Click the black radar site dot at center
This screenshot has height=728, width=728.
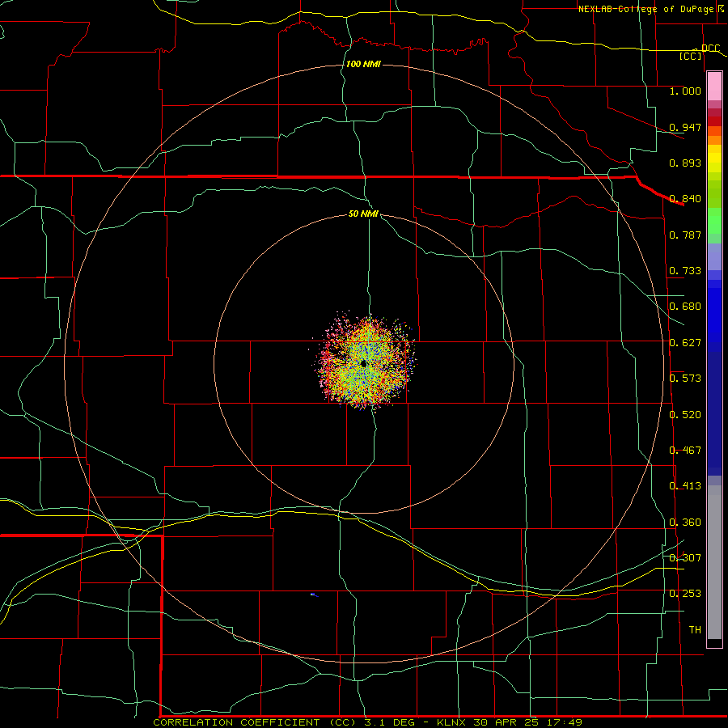[x=363, y=363]
